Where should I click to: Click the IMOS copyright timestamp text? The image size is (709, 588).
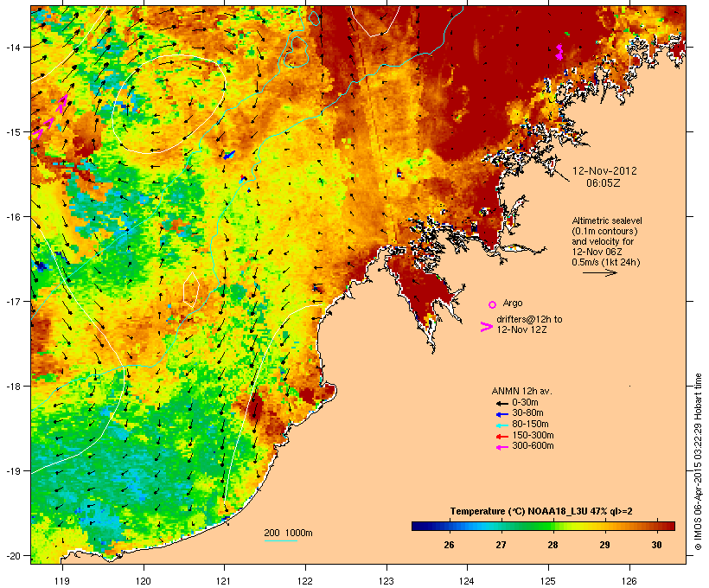(698, 463)
